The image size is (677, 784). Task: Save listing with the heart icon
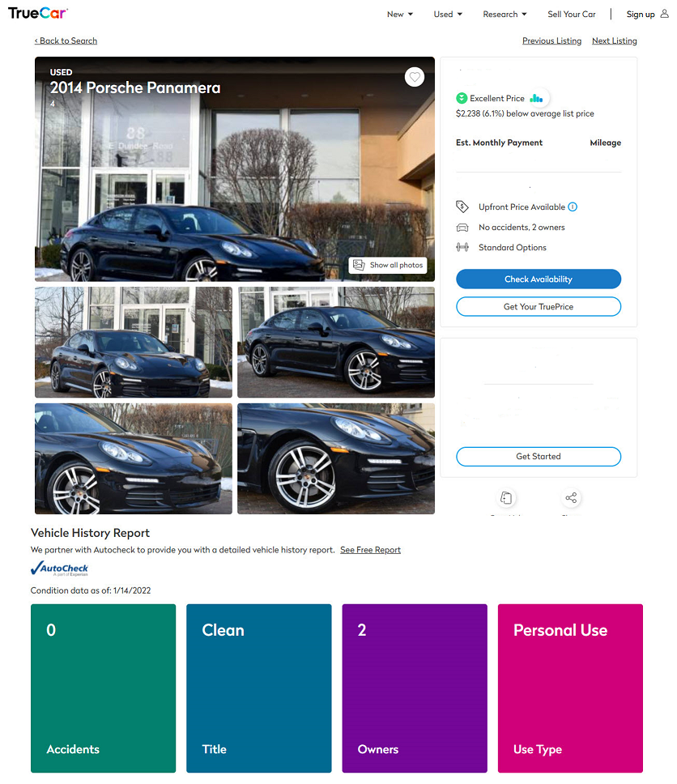tap(414, 77)
